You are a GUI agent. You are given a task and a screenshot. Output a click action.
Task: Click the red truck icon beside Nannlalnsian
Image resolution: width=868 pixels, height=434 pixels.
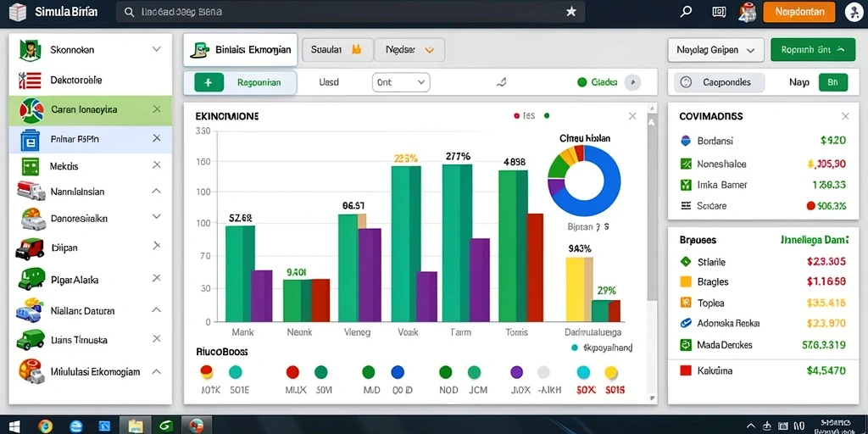pos(31,191)
